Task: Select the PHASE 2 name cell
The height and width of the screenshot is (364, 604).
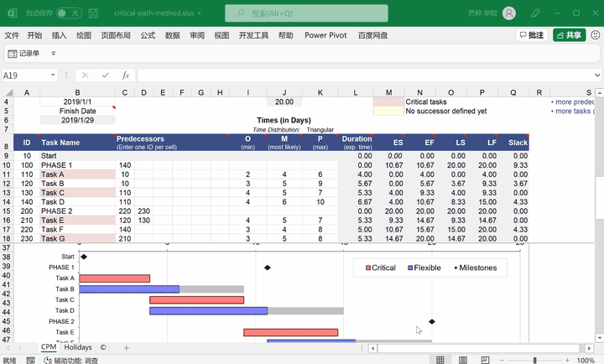Action: (77, 211)
